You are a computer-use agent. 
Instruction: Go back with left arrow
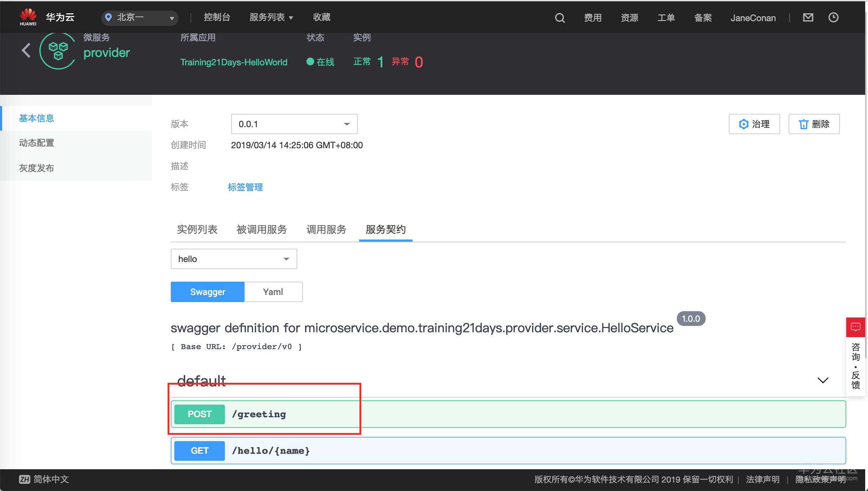pos(26,51)
